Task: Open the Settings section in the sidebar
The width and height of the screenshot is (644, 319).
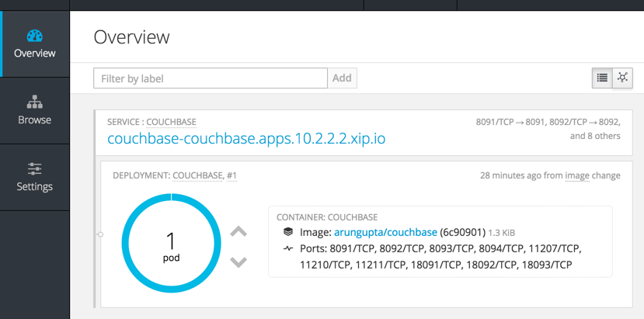Action: tap(35, 178)
